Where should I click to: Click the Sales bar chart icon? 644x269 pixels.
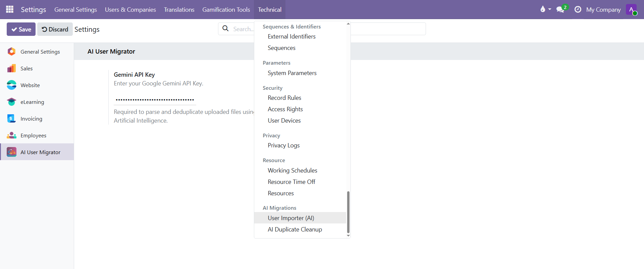pyautogui.click(x=11, y=68)
